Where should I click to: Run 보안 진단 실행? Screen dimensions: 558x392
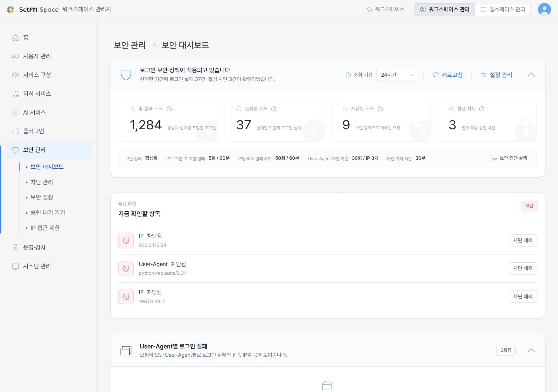click(x=509, y=158)
